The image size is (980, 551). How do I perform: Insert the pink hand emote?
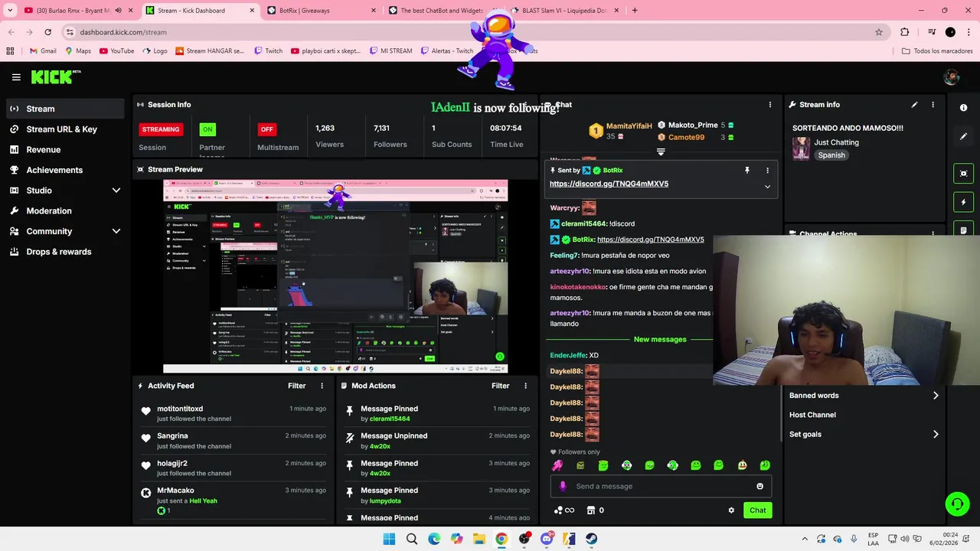pyautogui.click(x=557, y=465)
